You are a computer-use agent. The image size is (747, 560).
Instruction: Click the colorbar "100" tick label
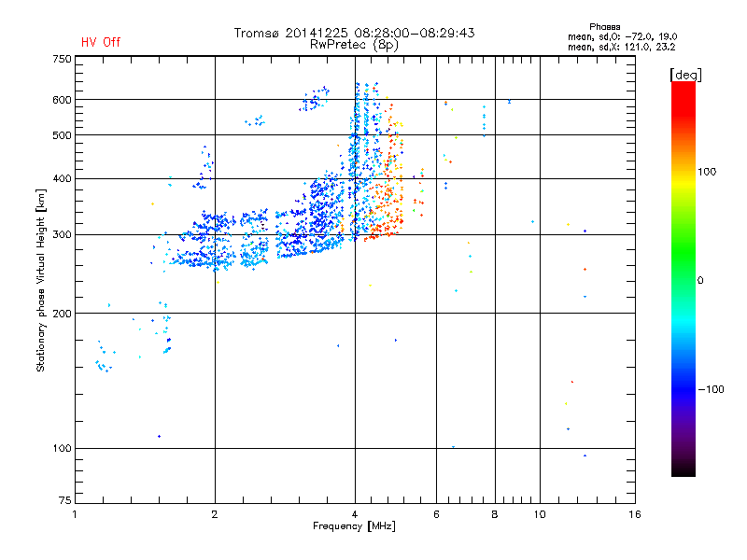[707, 172]
